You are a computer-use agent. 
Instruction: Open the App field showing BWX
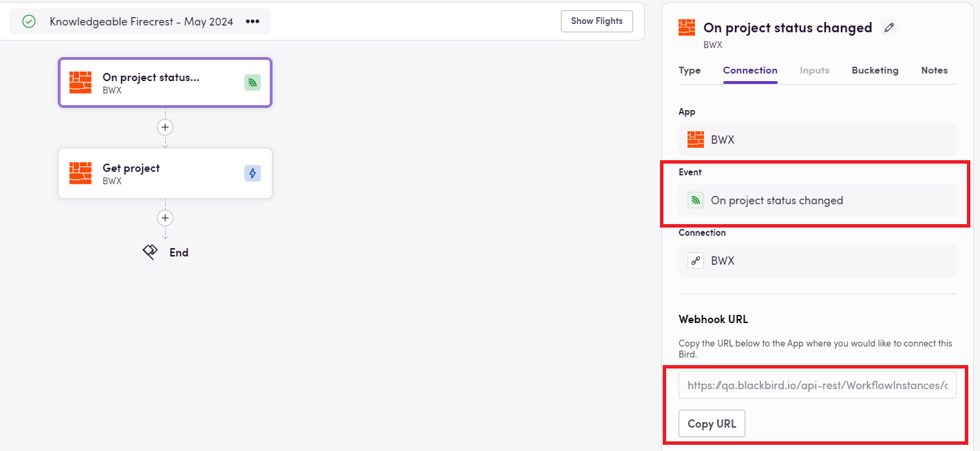coord(818,140)
